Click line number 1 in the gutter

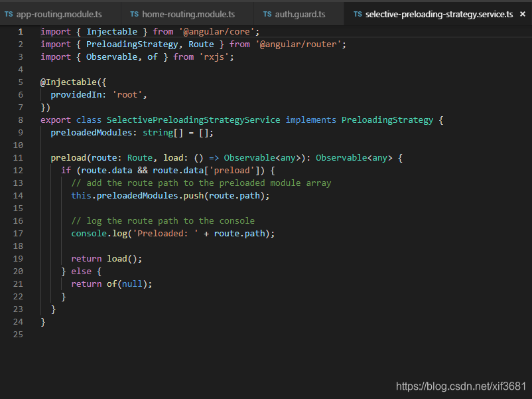click(x=21, y=32)
